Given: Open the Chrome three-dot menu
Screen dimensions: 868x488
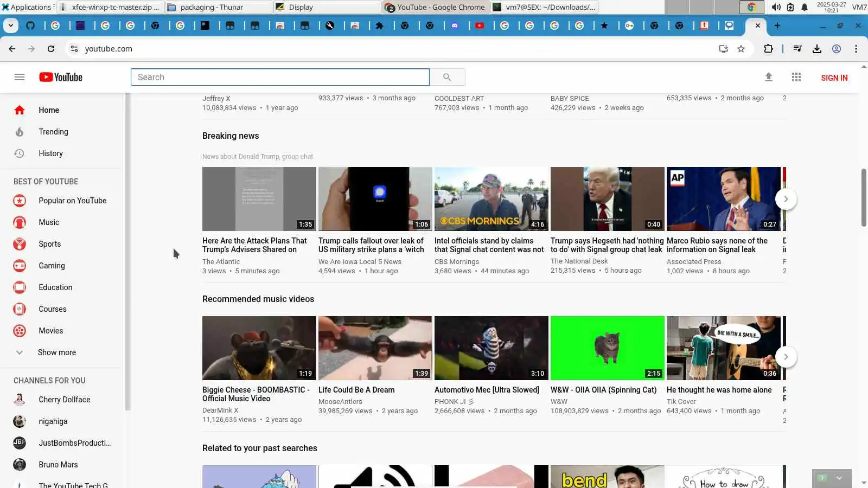Looking at the screenshot, I should (856, 49).
